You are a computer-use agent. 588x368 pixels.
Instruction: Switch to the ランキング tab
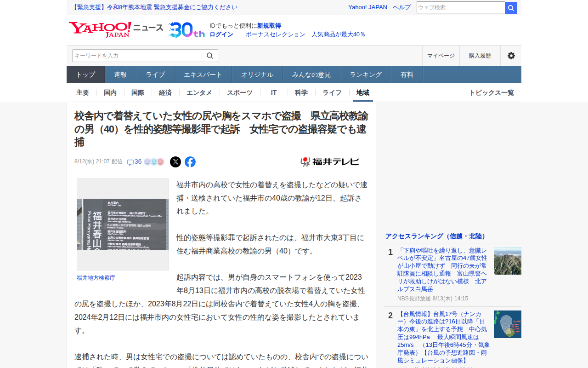click(x=366, y=75)
